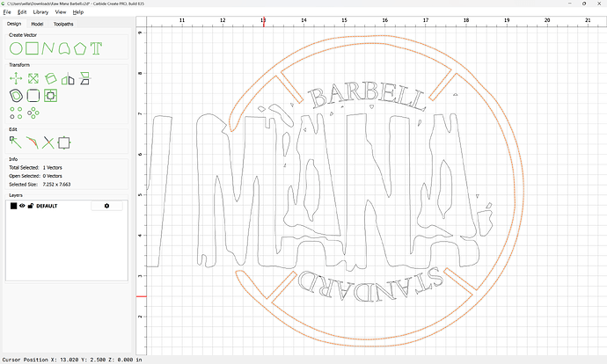Open the File menu

(6, 12)
